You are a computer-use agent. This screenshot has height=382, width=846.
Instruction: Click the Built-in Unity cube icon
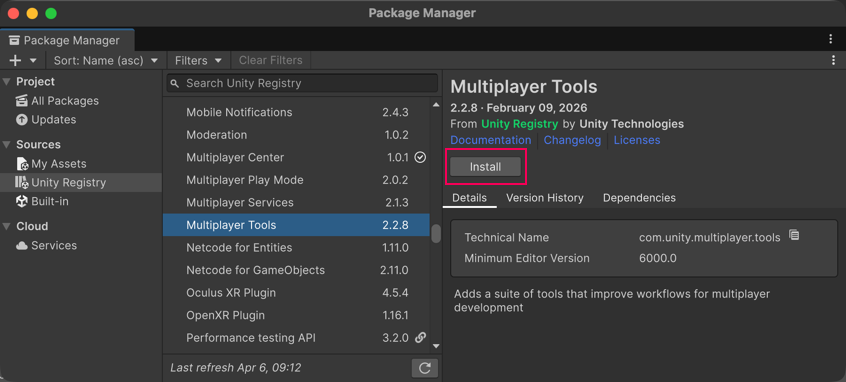[22, 202]
